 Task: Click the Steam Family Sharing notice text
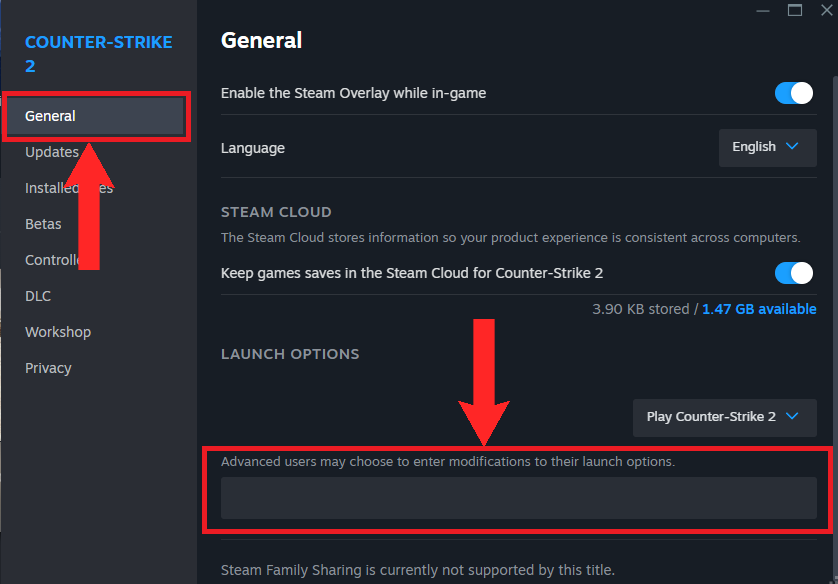(x=417, y=571)
